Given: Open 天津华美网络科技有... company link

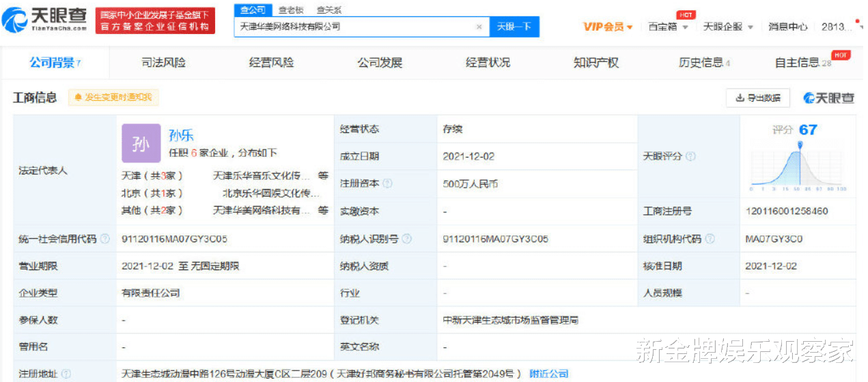Looking at the screenshot, I should click(262, 211).
